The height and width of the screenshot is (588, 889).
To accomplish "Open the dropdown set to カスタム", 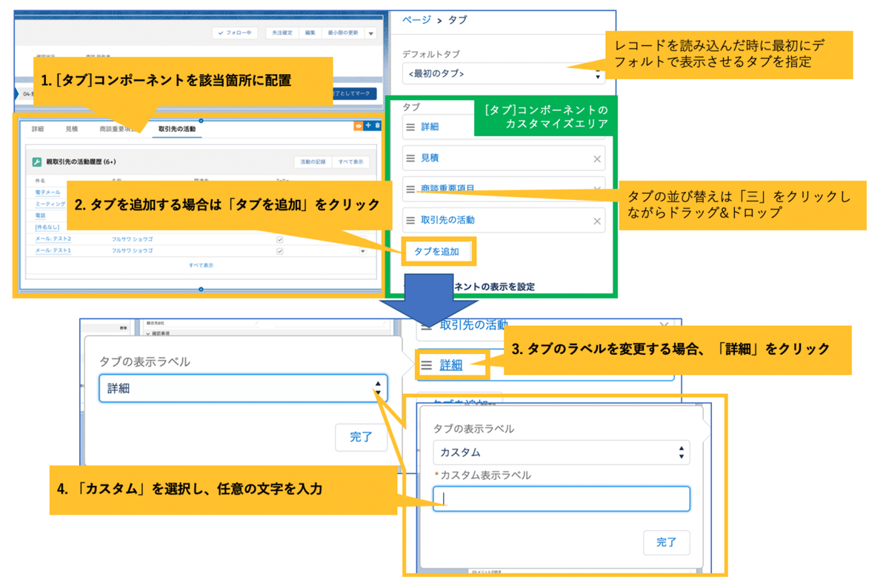I will [562, 452].
